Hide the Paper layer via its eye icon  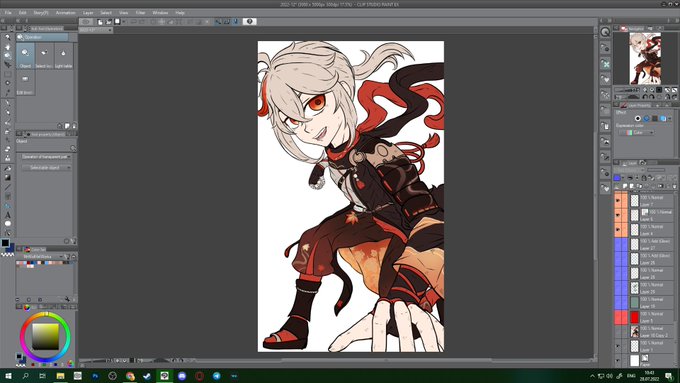tap(618, 360)
